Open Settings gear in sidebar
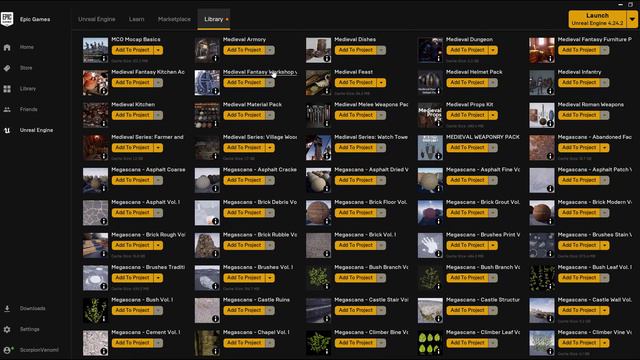This screenshot has width=640, height=360. (7, 329)
